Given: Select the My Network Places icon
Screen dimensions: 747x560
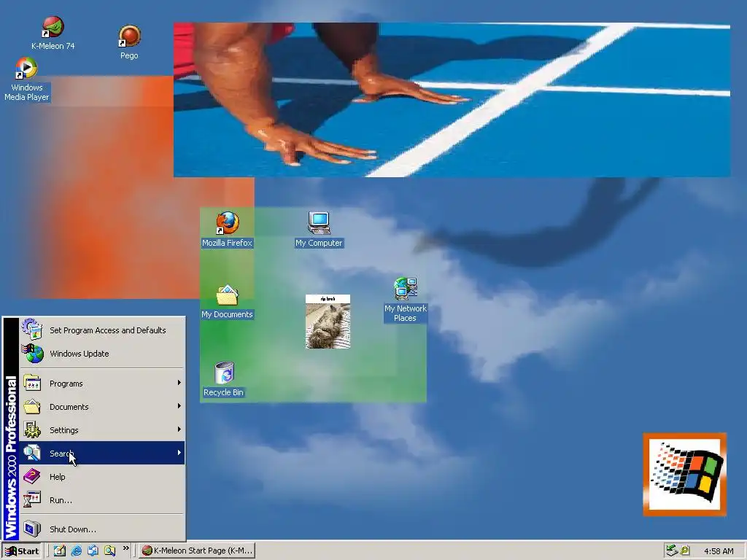Looking at the screenshot, I should click(406, 300).
